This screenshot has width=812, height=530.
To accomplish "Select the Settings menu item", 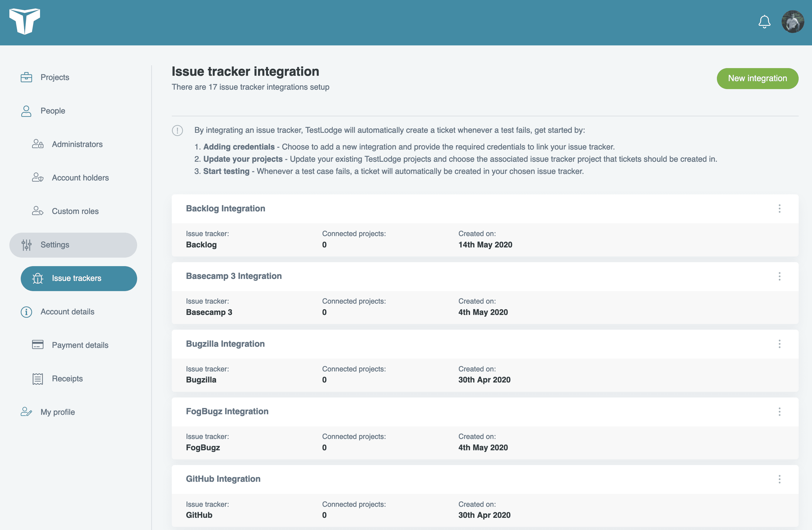I will 73,245.
